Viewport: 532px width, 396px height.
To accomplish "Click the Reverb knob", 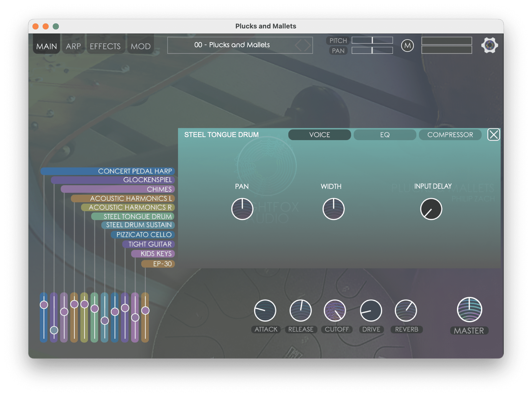I will (x=406, y=310).
